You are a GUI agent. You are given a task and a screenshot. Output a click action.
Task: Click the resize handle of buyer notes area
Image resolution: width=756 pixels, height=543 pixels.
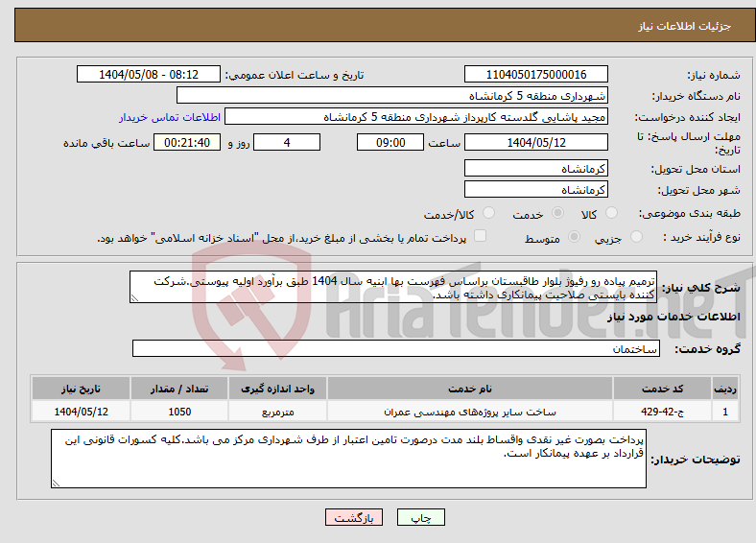(56, 484)
